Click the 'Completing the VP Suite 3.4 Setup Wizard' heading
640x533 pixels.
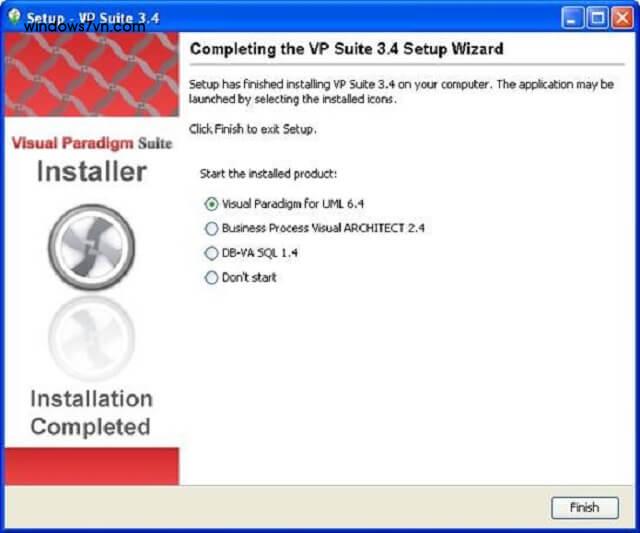pos(347,49)
